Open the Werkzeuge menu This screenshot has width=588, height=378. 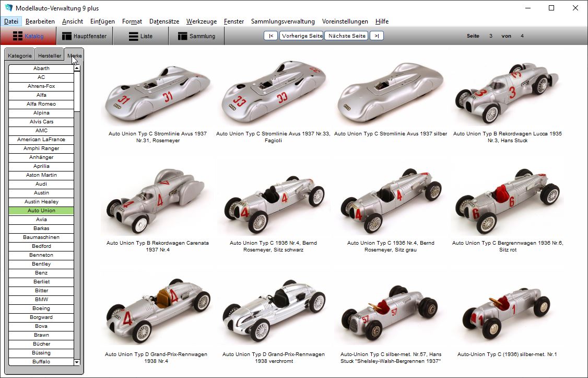click(x=202, y=21)
